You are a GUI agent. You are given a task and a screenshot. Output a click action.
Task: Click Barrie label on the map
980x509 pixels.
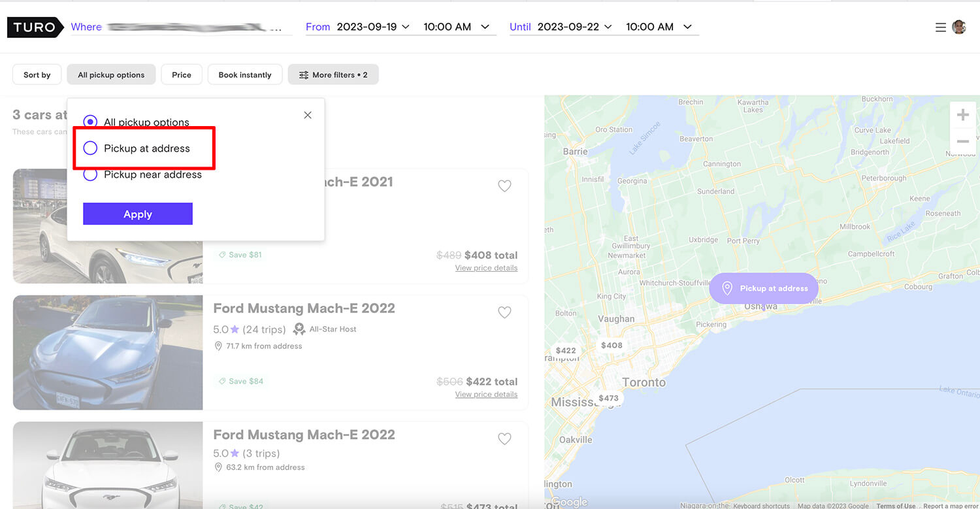pyautogui.click(x=575, y=151)
